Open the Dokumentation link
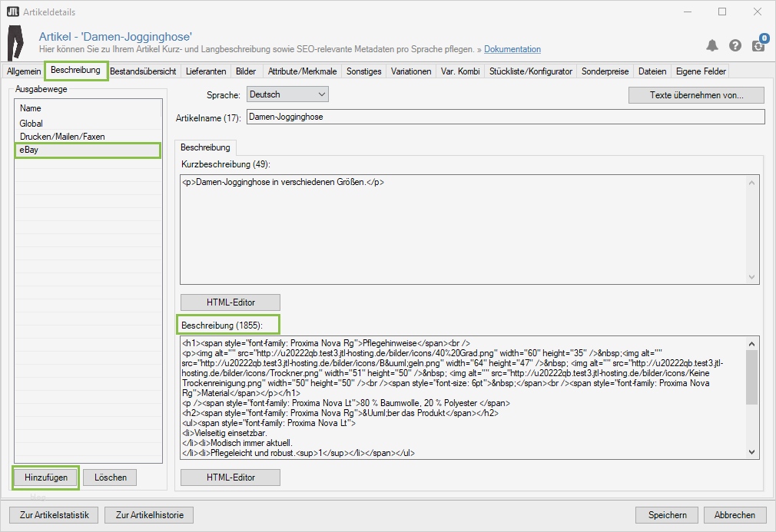 [512, 49]
